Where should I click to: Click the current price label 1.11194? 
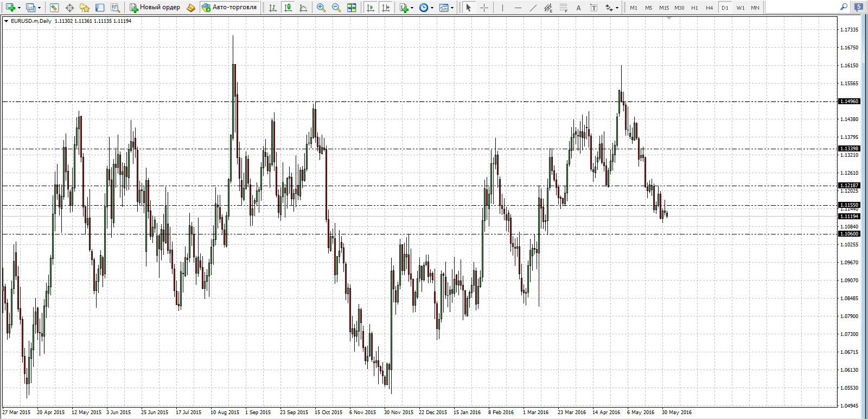849,217
